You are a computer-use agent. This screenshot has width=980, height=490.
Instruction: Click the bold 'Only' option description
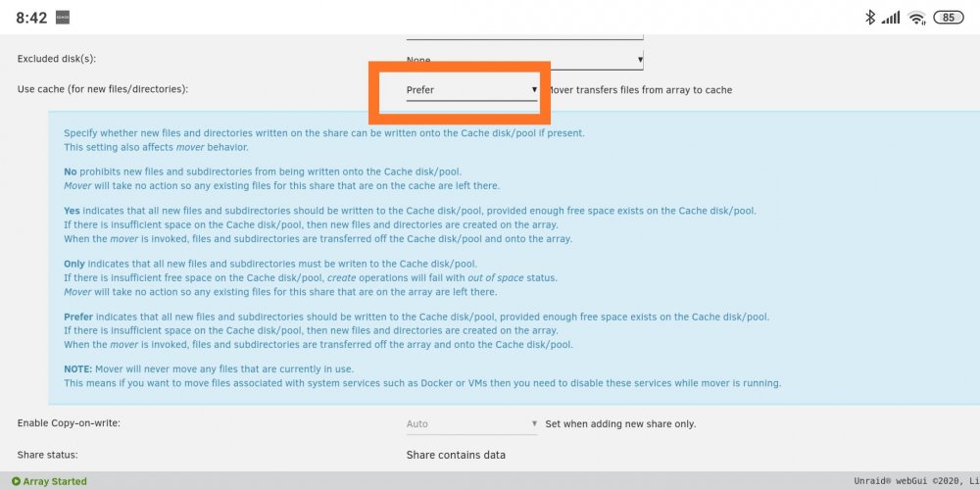tap(74, 264)
